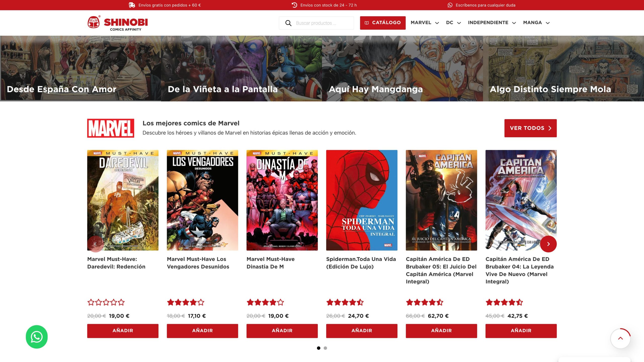Viewport: 644px width, 362px height.
Task: Click the Shinobi mascot logo
Action: [93, 23]
